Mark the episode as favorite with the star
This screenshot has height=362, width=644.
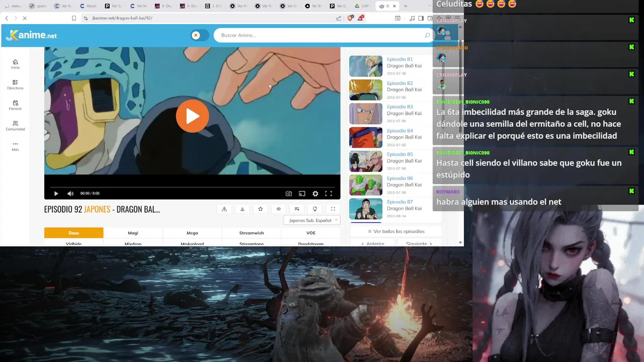click(x=260, y=209)
